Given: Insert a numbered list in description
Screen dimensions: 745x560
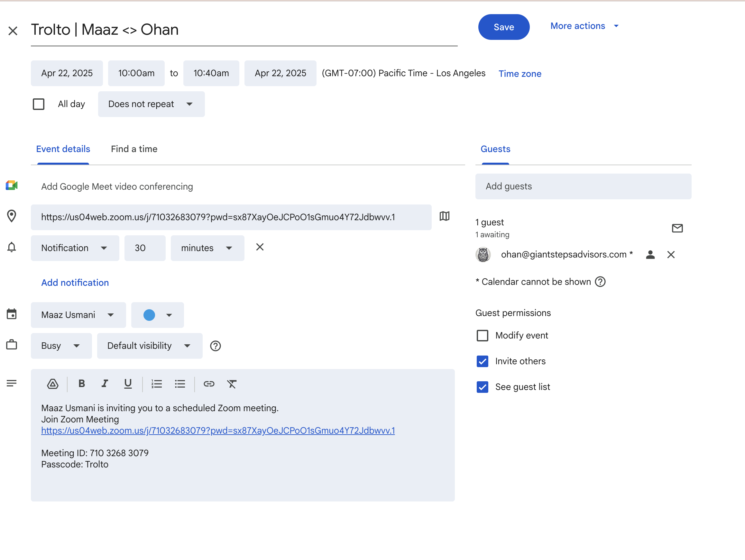Looking at the screenshot, I should coord(157,384).
